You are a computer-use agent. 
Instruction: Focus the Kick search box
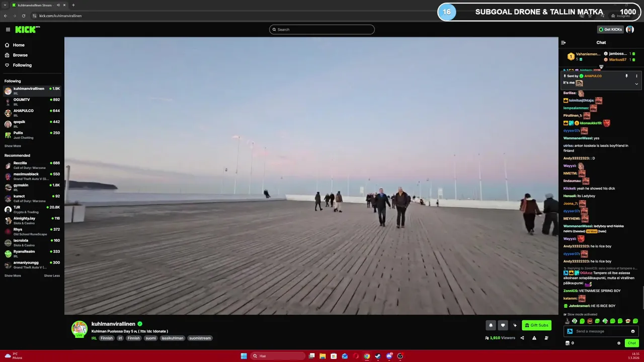click(x=322, y=30)
